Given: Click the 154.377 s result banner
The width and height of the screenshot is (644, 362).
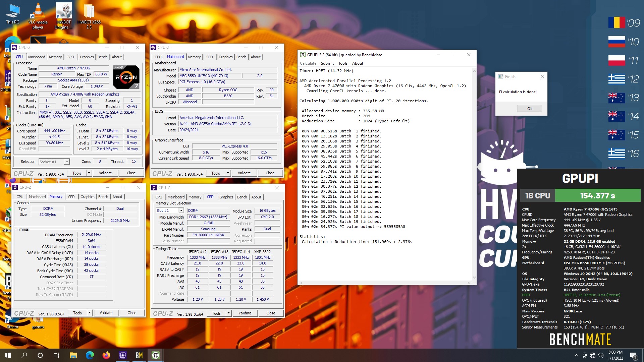Looking at the screenshot, I should click(x=597, y=195).
